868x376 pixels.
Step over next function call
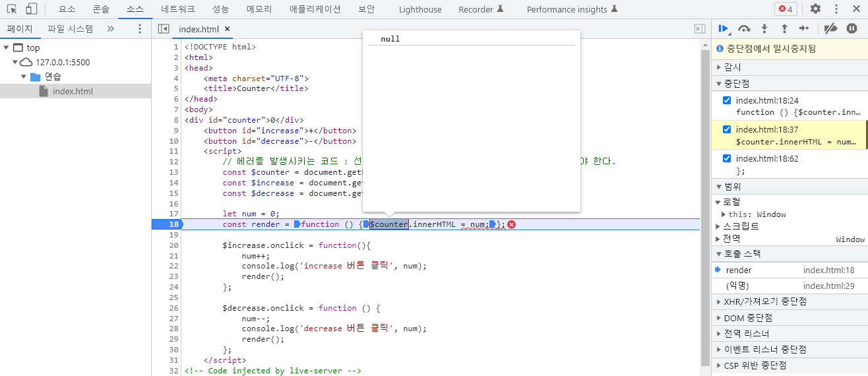[x=744, y=28]
